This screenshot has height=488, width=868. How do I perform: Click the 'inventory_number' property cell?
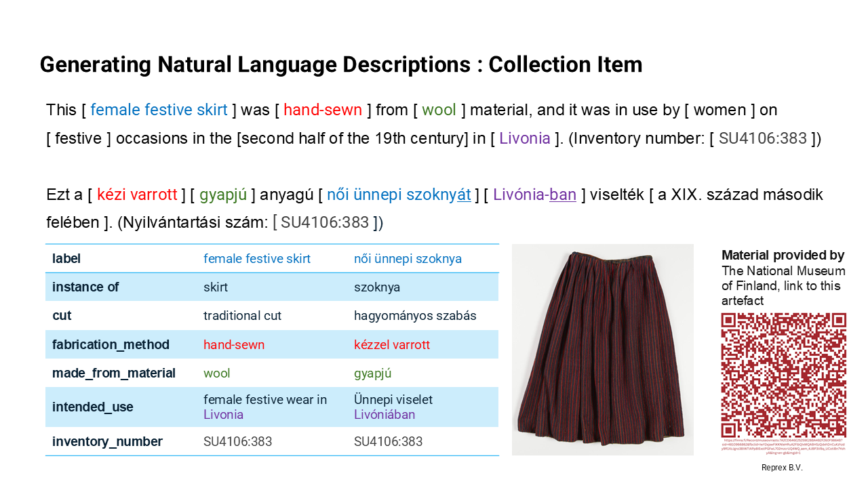(x=121, y=441)
